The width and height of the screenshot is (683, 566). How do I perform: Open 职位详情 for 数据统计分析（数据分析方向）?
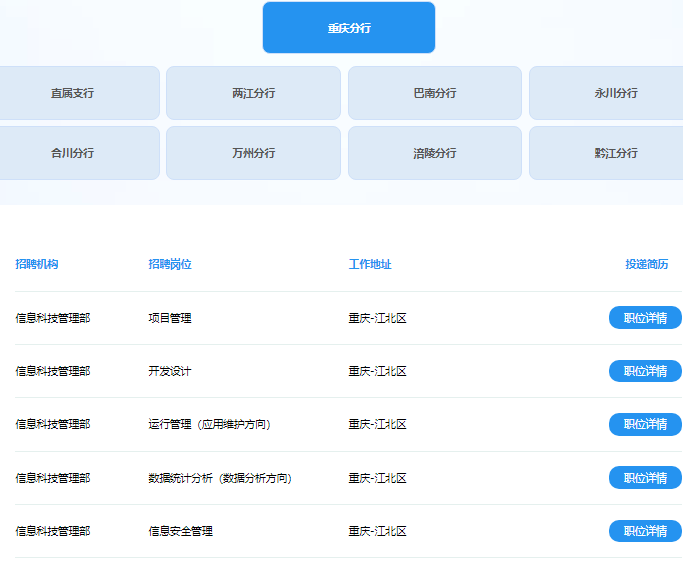click(645, 478)
